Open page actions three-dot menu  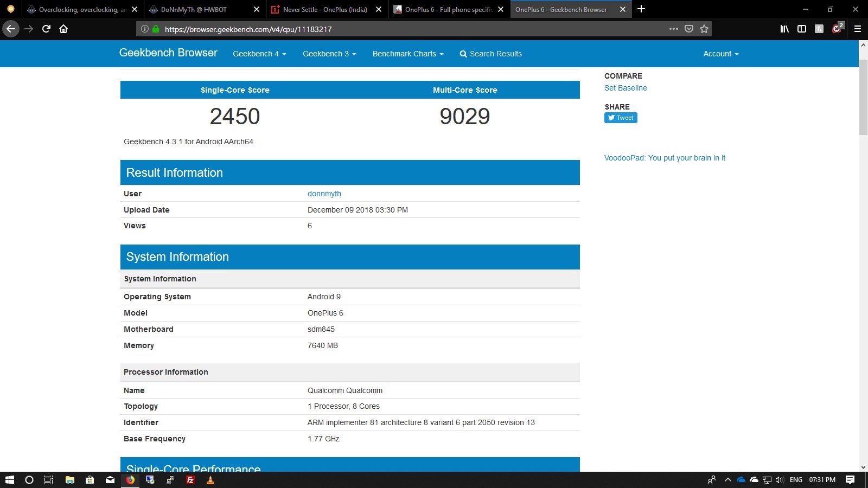674,29
